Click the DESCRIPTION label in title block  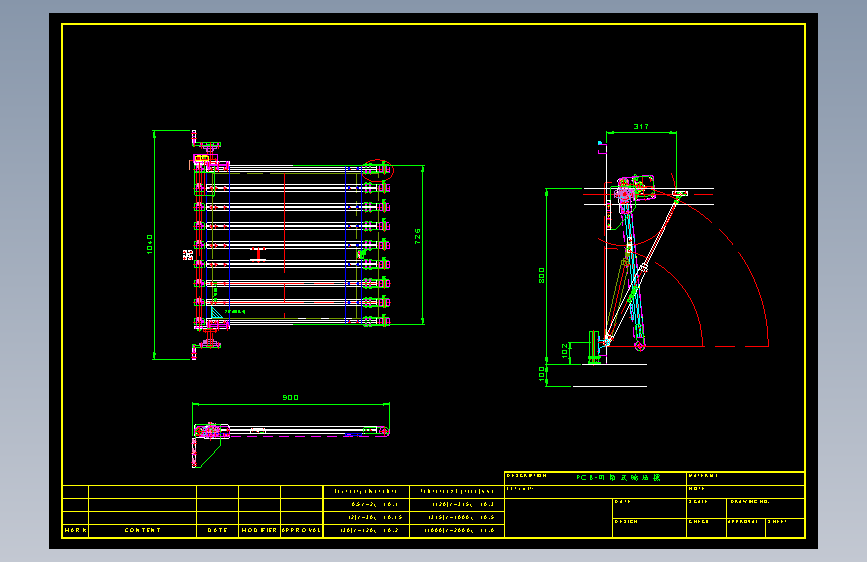526,476
